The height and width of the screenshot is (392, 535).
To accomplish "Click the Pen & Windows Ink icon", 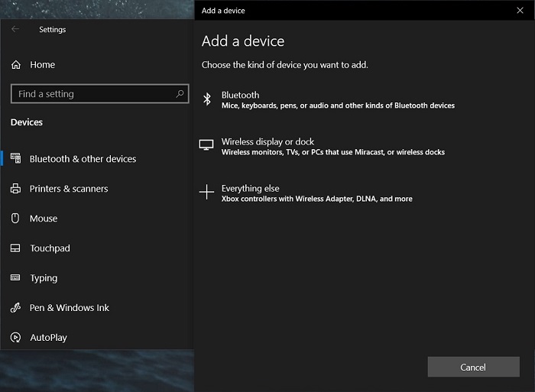I will [15, 308].
